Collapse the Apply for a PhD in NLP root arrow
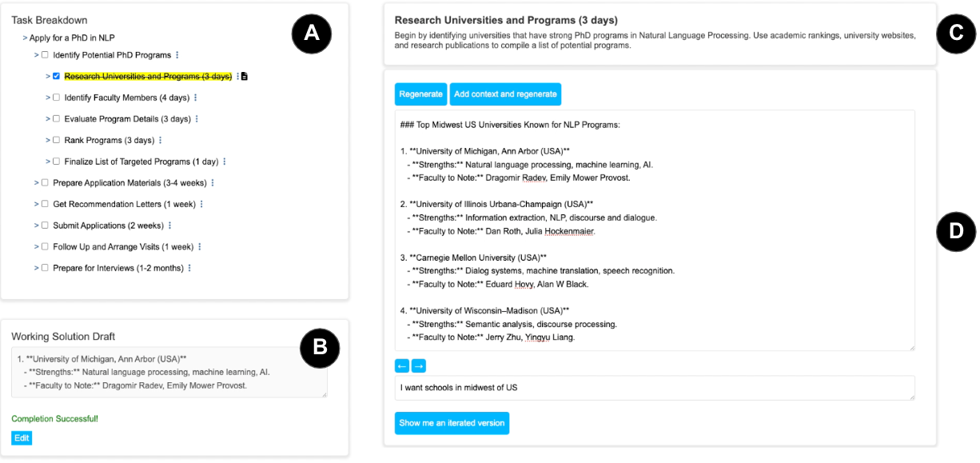The image size is (980, 463). click(x=25, y=38)
